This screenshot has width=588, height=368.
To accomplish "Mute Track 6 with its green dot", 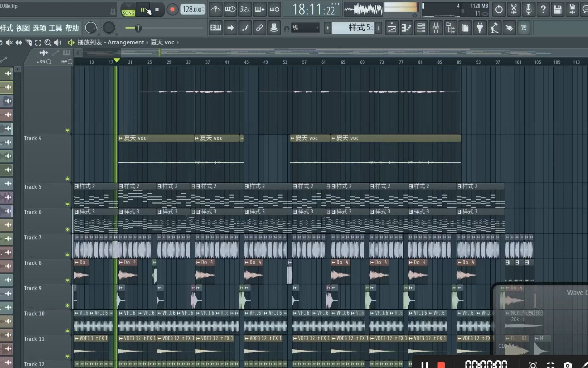I will click(x=67, y=229).
